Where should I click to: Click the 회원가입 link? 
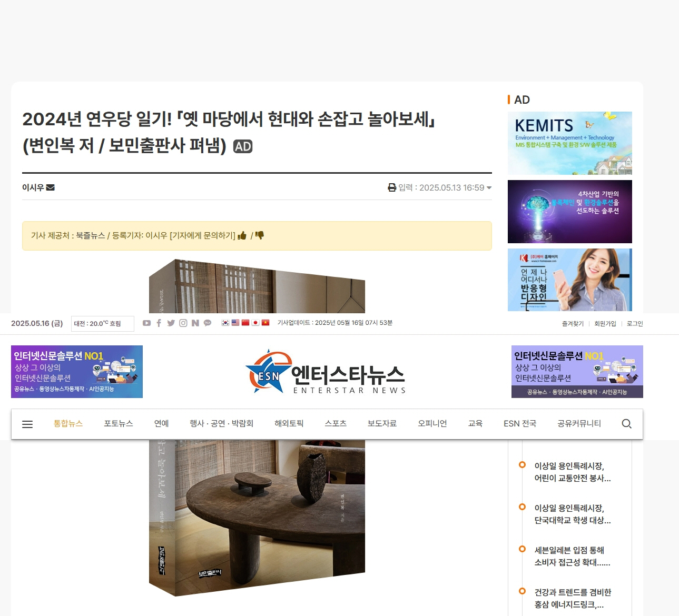[605, 324]
